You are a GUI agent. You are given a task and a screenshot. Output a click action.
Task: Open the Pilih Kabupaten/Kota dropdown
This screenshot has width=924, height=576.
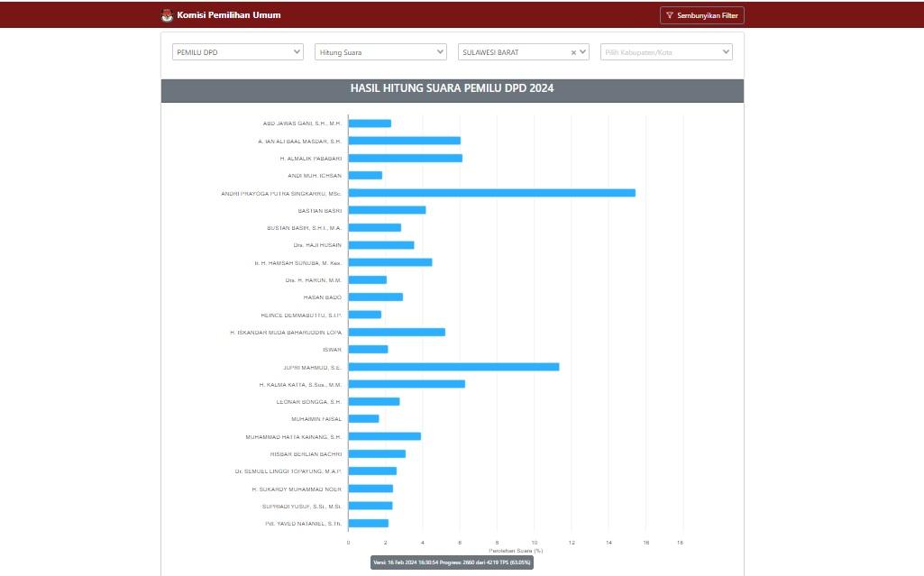[666, 52]
